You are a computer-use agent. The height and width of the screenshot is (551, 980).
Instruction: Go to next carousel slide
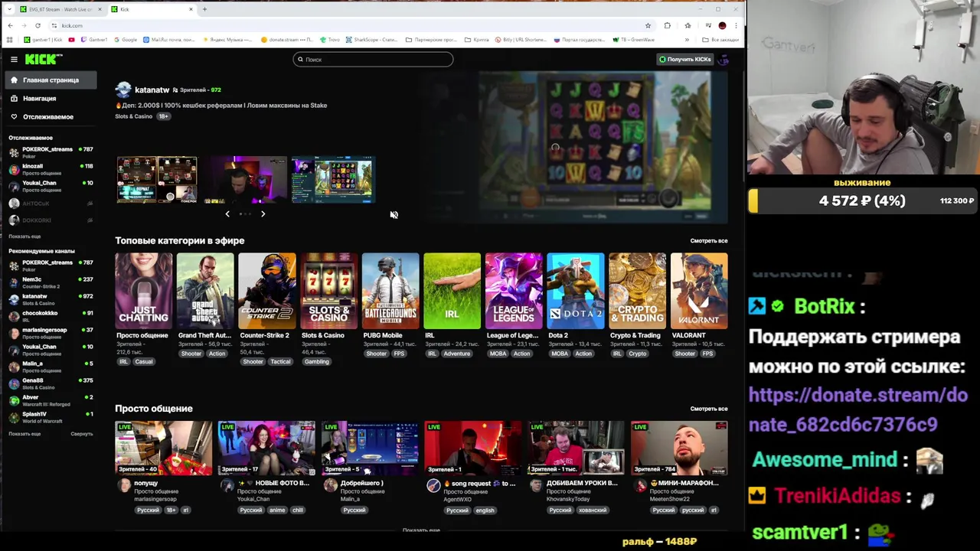pyautogui.click(x=263, y=214)
